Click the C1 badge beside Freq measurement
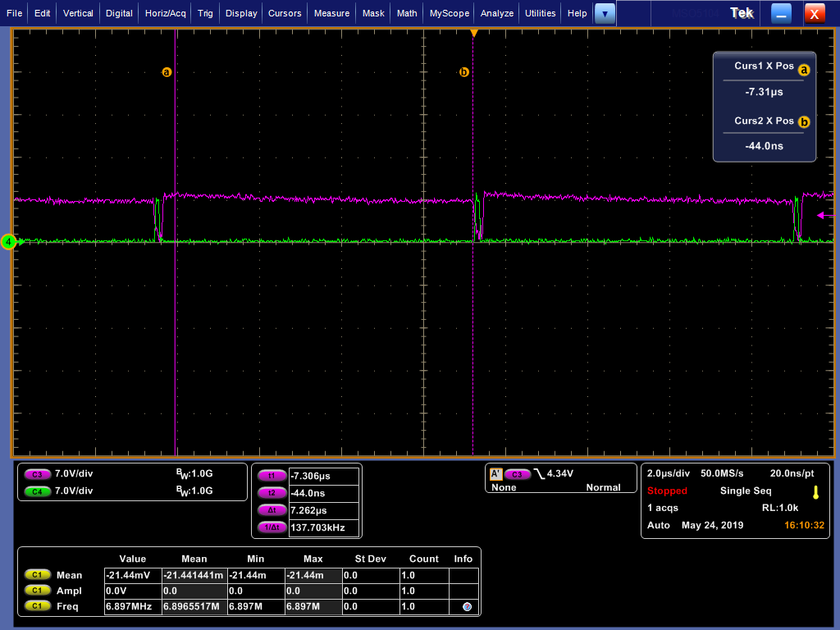 click(x=38, y=606)
